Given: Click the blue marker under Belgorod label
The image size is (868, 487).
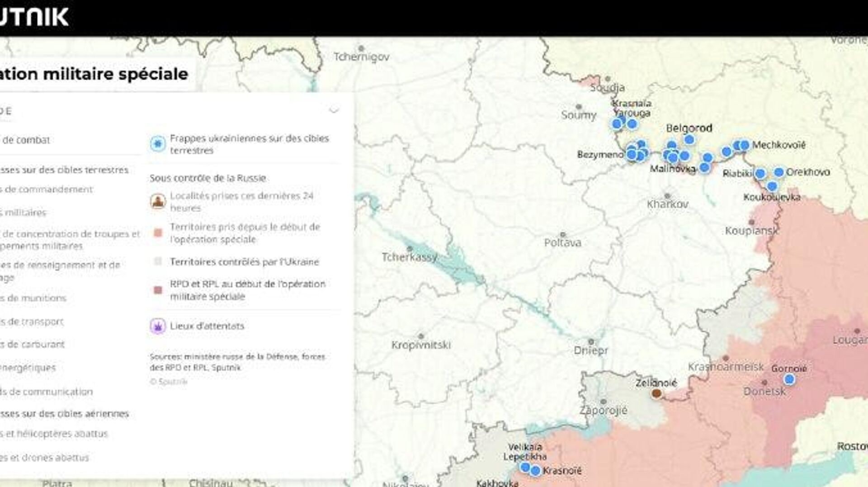Looking at the screenshot, I should click(x=689, y=140).
